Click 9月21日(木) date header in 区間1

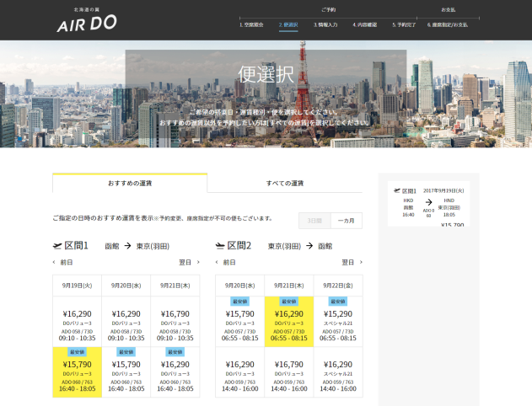[175, 286]
